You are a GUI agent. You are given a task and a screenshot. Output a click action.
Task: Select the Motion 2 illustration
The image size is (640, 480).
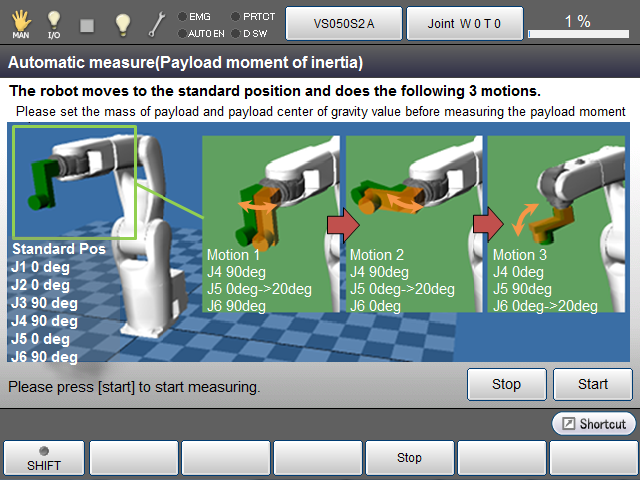[x=414, y=225]
